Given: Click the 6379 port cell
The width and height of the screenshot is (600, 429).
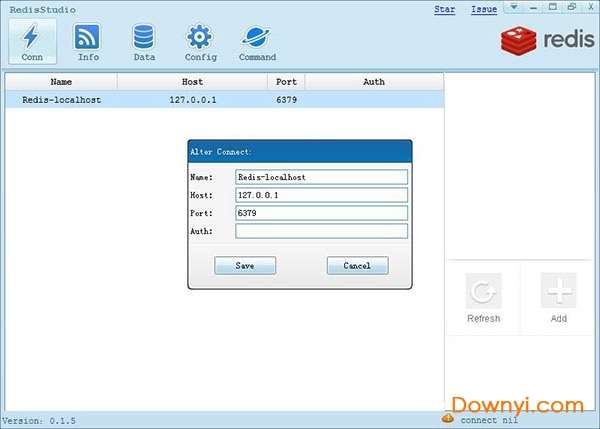Looking at the screenshot, I should point(286,100).
